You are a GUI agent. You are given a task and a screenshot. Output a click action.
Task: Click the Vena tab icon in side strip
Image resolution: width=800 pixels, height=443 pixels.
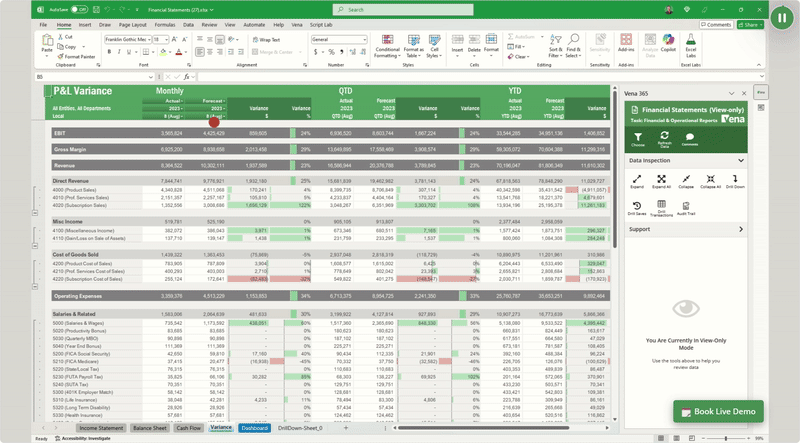pyautogui.click(x=761, y=92)
